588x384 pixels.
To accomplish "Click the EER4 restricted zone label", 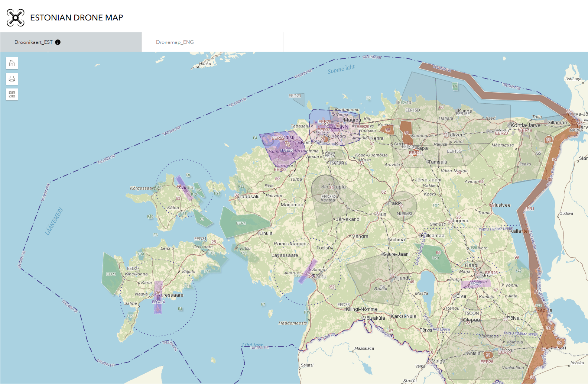I will tap(241, 223).
